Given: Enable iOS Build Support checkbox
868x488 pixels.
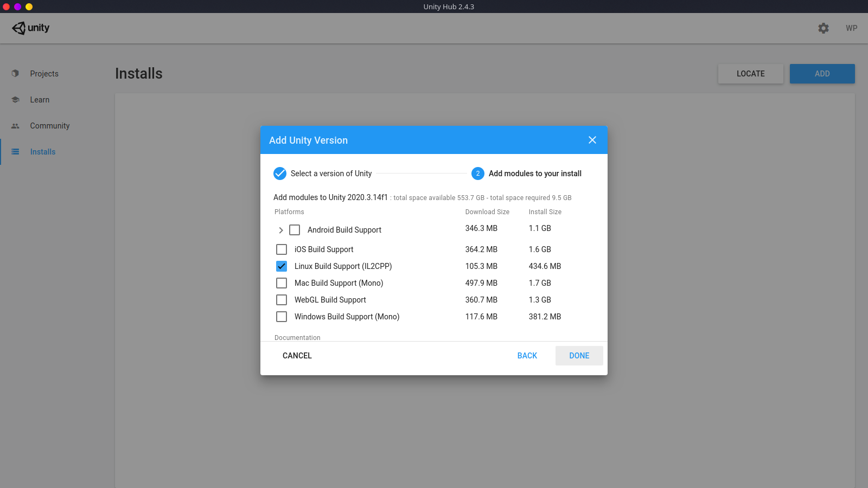Looking at the screenshot, I should 282,249.
